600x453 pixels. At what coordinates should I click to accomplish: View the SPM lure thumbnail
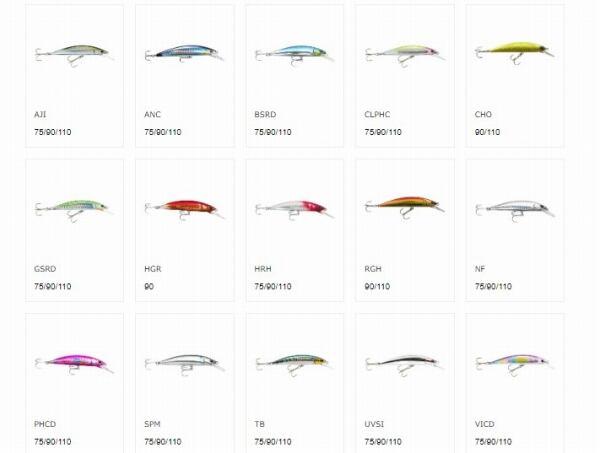[184, 364]
